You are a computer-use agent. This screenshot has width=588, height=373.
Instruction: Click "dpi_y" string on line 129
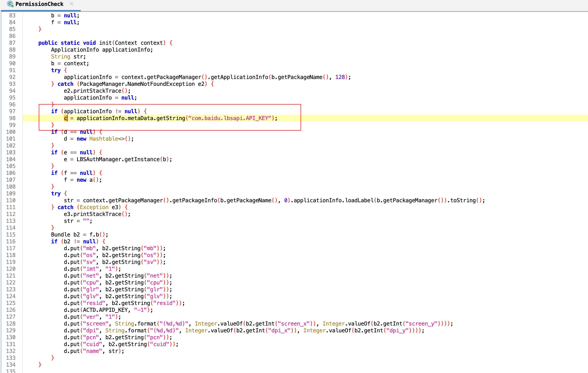tap(397, 330)
